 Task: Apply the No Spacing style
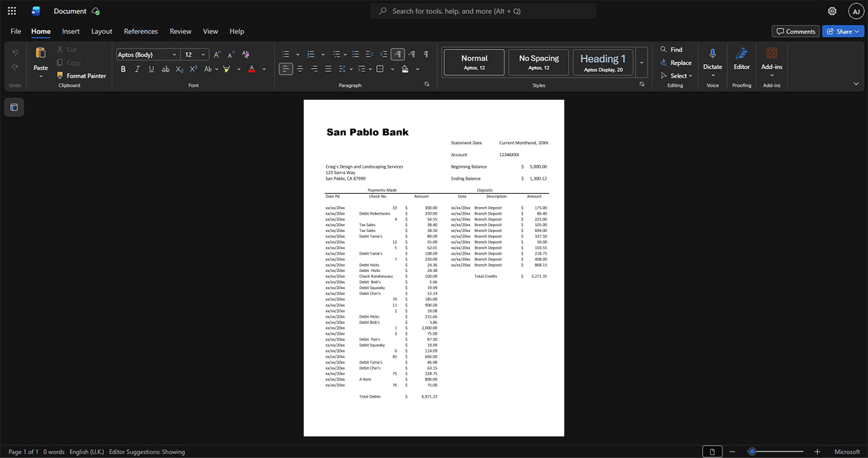tap(539, 62)
